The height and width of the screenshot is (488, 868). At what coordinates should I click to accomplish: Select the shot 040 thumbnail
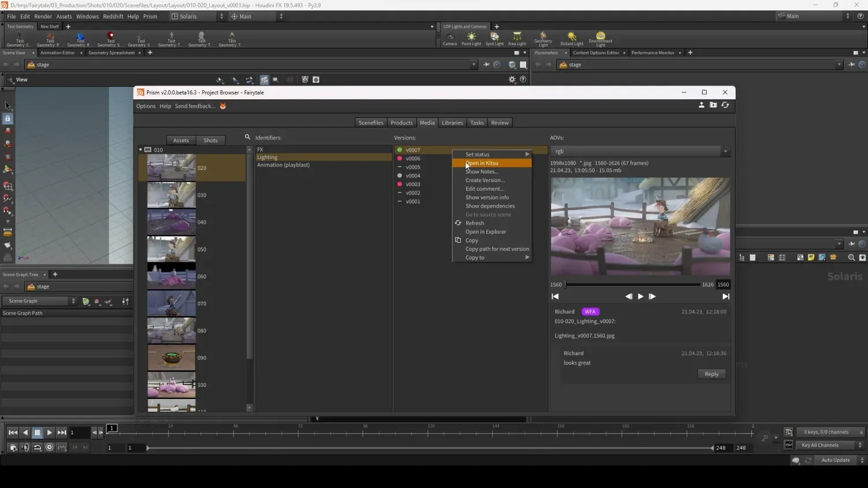click(171, 223)
